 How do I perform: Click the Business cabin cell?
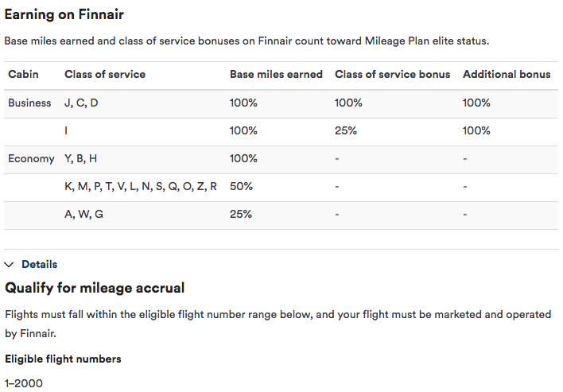tap(29, 103)
